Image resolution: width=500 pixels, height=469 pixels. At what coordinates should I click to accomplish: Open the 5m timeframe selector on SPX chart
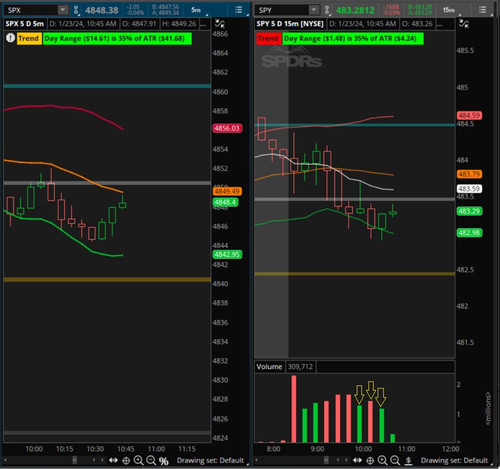pyautogui.click(x=196, y=10)
